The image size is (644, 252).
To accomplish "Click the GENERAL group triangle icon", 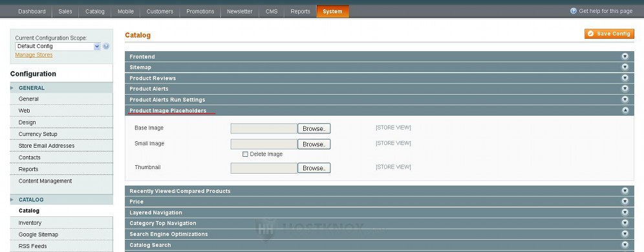I will pyautogui.click(x=12, y=87).
